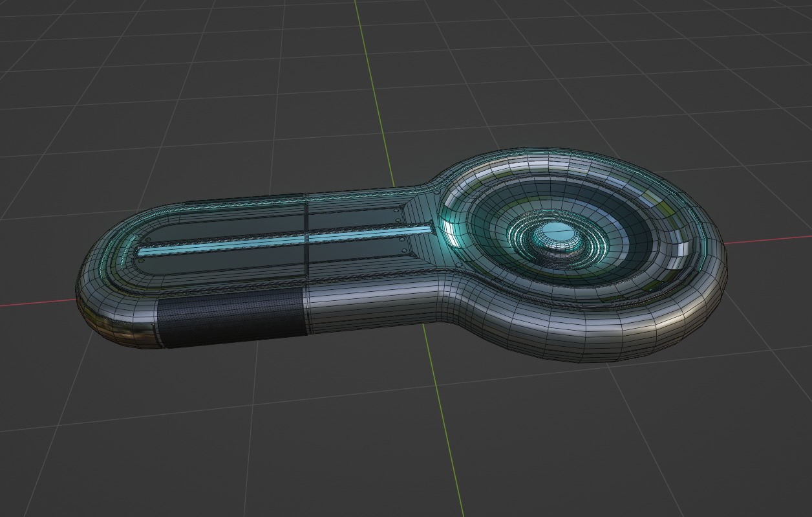Click the glowing cyan strip on the handle

coord(285,239)
